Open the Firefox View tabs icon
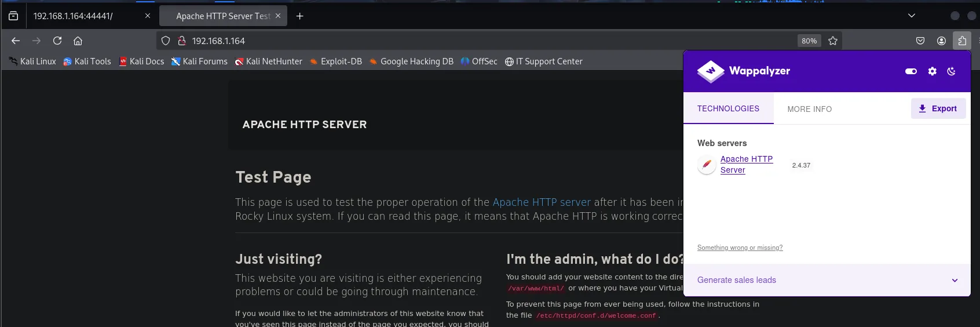 click(x=13, y=16)
